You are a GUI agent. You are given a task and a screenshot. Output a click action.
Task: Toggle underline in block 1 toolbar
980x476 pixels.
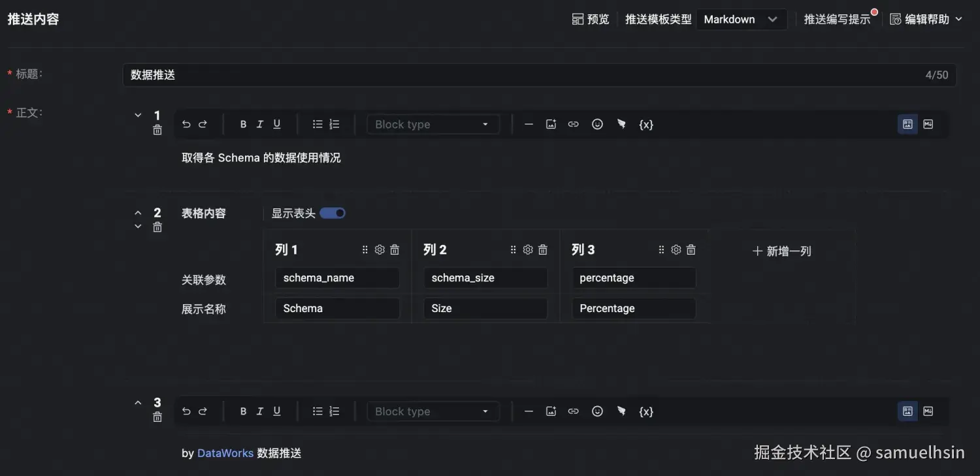276,124
